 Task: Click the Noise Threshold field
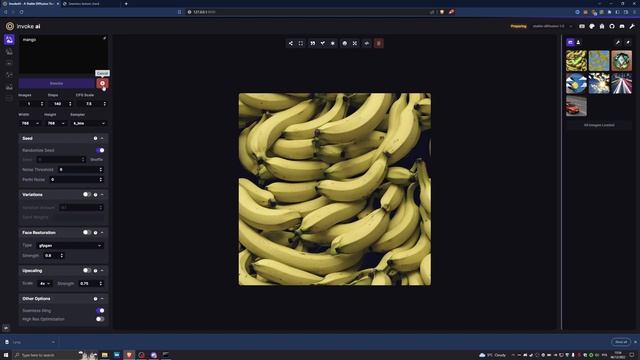(x=80, y=169)
